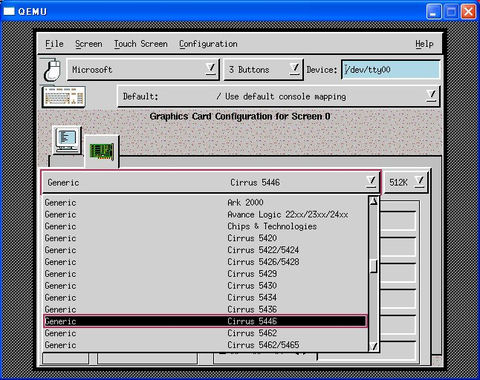Screen dimensions: 480x380
Task: Minimize the QEMU window
Action: [434, 12]
